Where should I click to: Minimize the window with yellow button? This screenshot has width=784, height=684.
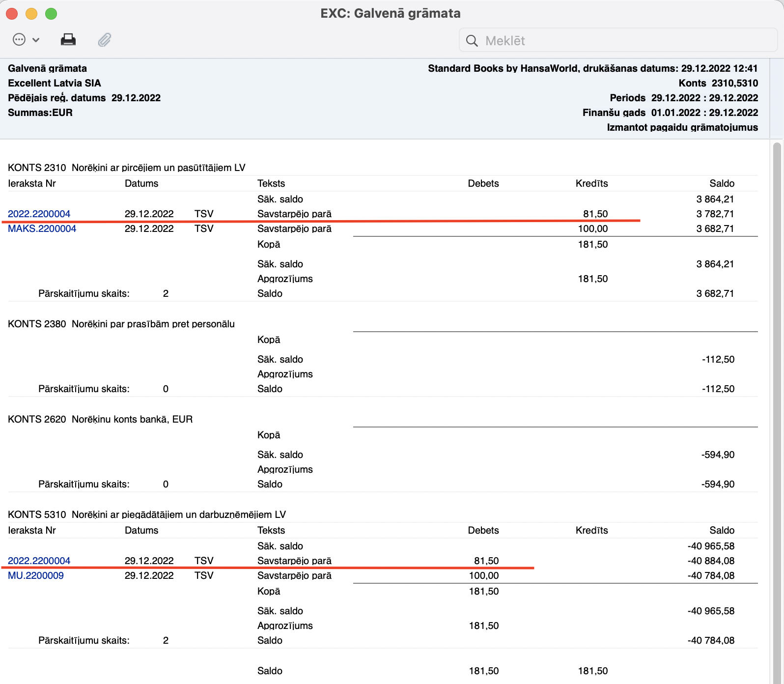31,14
